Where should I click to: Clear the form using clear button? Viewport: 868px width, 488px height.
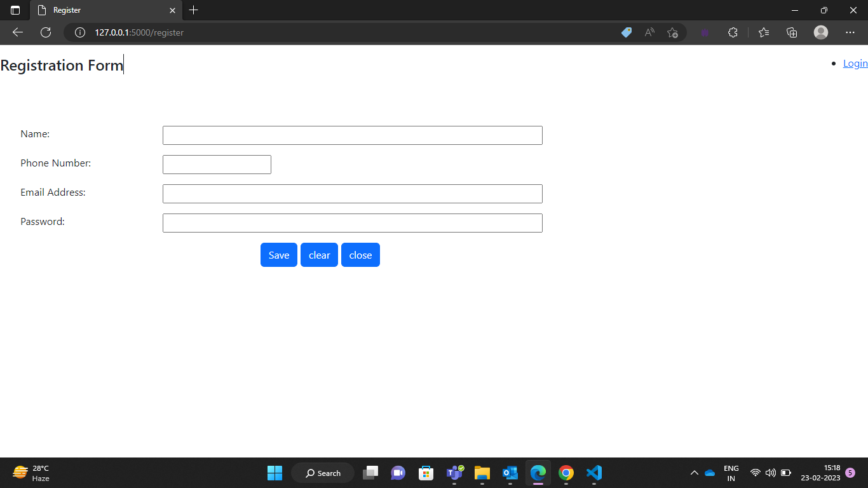tap(319, 255)
